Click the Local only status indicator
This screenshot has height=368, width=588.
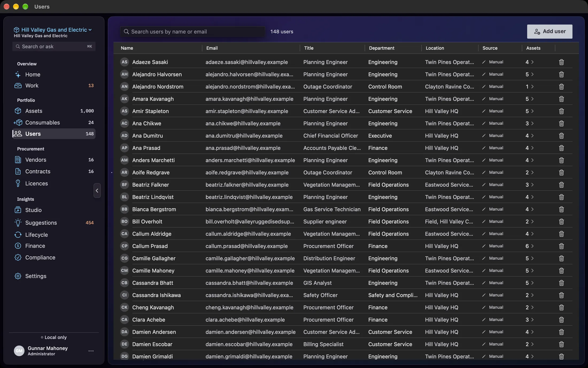click(x=54, y=337)
